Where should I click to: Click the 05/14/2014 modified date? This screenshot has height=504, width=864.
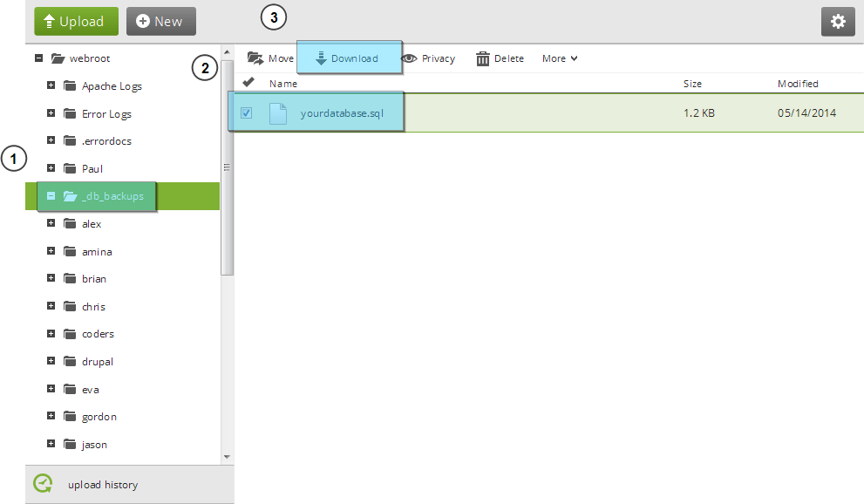pyautogui.click(x=806, y=112)
